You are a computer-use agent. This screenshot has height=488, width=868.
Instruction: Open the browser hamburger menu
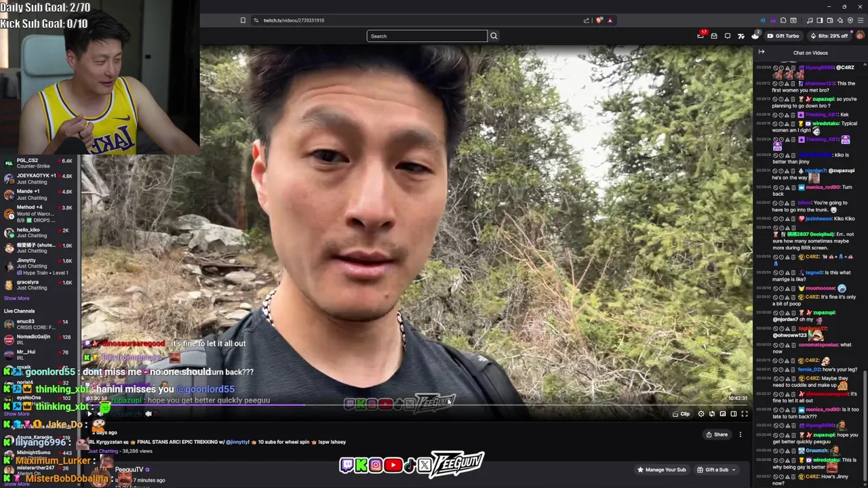(861, 20)
